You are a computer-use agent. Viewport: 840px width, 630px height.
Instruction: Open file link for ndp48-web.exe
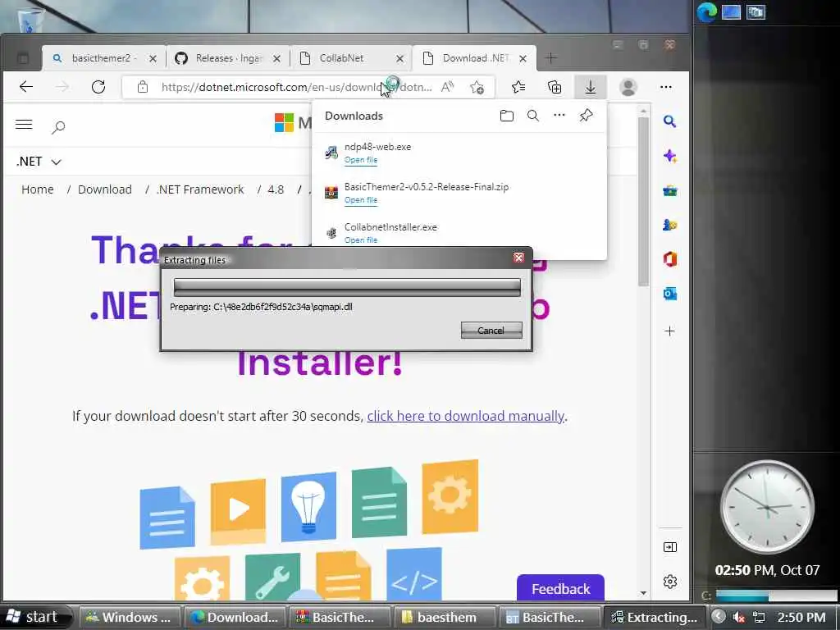click(x=361, y=160)
